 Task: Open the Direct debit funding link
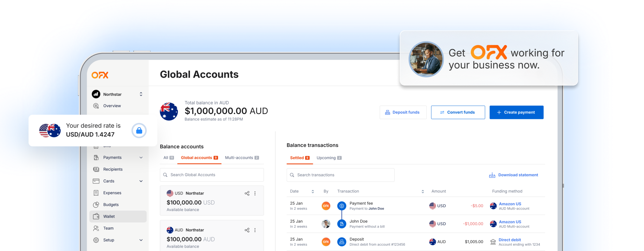[x=510, y=240]
